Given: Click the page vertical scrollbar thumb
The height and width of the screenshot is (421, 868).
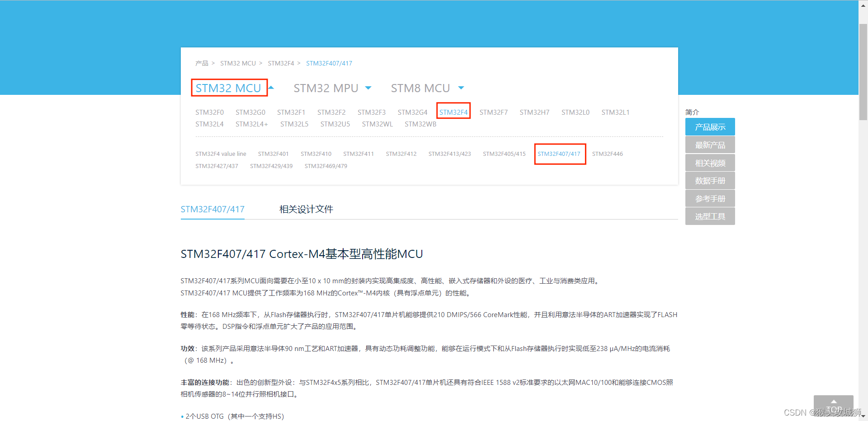Looking at the screenshot, I should click(x=863, y=72).
